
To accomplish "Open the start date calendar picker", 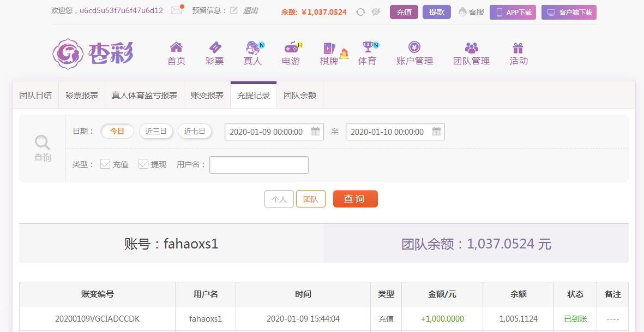I will [x=315, y=131].
